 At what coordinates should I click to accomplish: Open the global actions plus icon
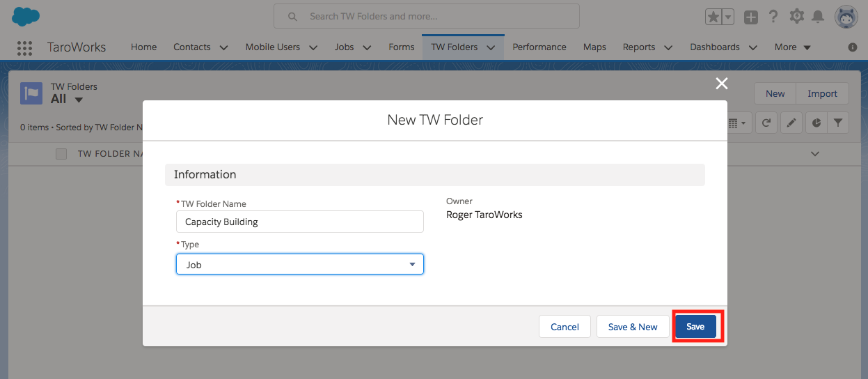pyautogui.click(x=751, y=17)
